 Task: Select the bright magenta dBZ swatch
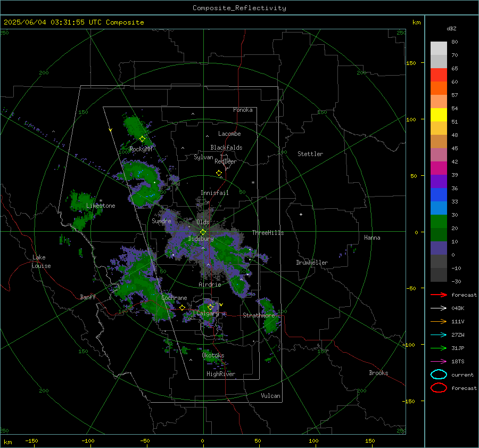[x=439, y=168]
